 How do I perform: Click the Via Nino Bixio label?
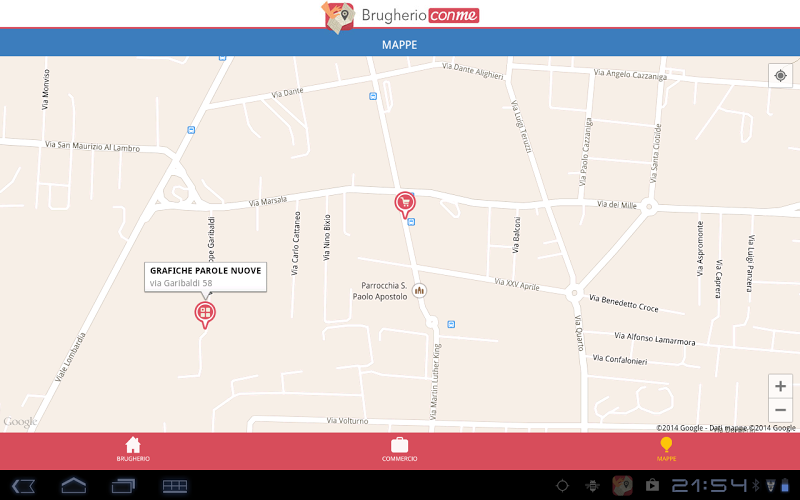pos(327,238)
